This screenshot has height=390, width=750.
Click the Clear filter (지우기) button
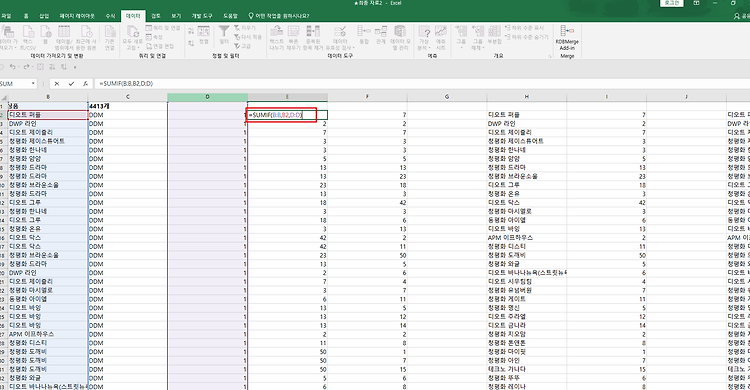pos(245,28)
